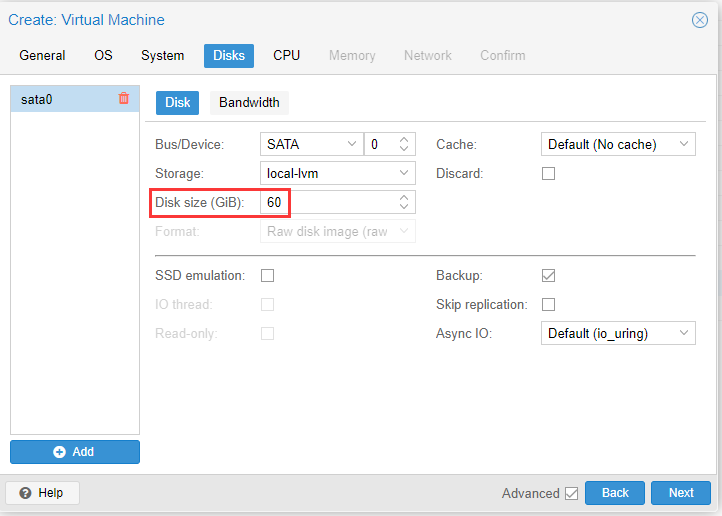The height and width of the screenshot is (516, 722).
Task: Go to the CPU tab
Action: click(287, 55)
